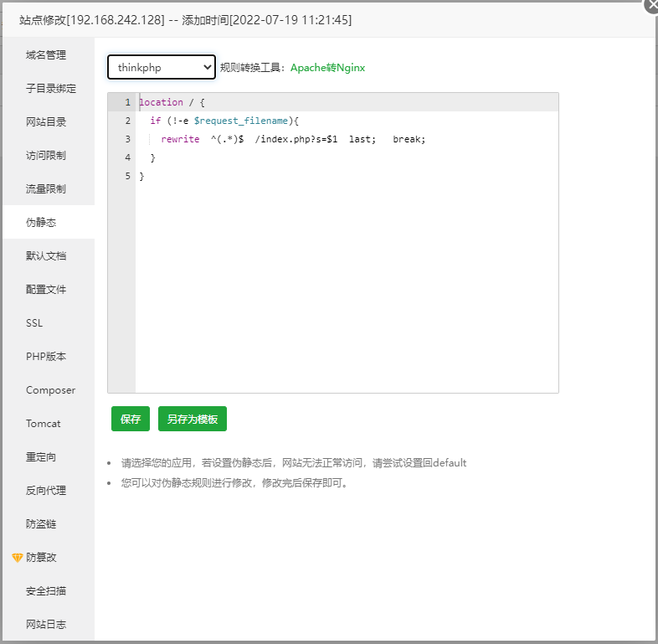Click the diamond icon beside 防篡改
This screenshot has width=658, height=644.
tap(18, 558)
